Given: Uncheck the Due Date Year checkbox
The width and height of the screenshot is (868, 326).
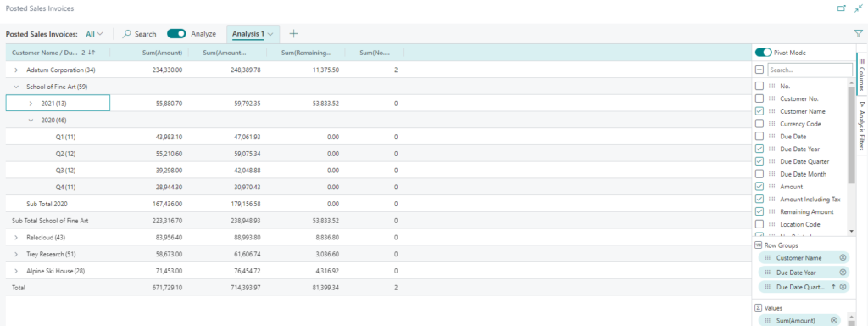Looking at the screenshot, I should coord(759,149).
